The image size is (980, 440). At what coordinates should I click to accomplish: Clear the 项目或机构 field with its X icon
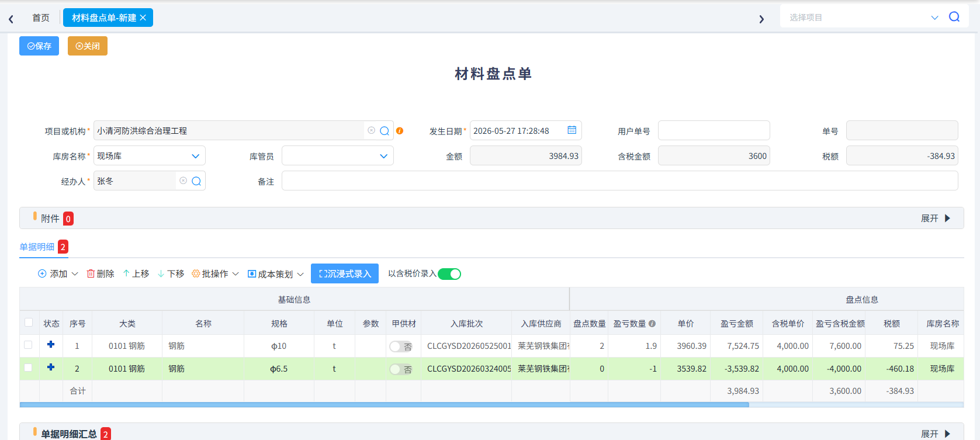[371, 130]
